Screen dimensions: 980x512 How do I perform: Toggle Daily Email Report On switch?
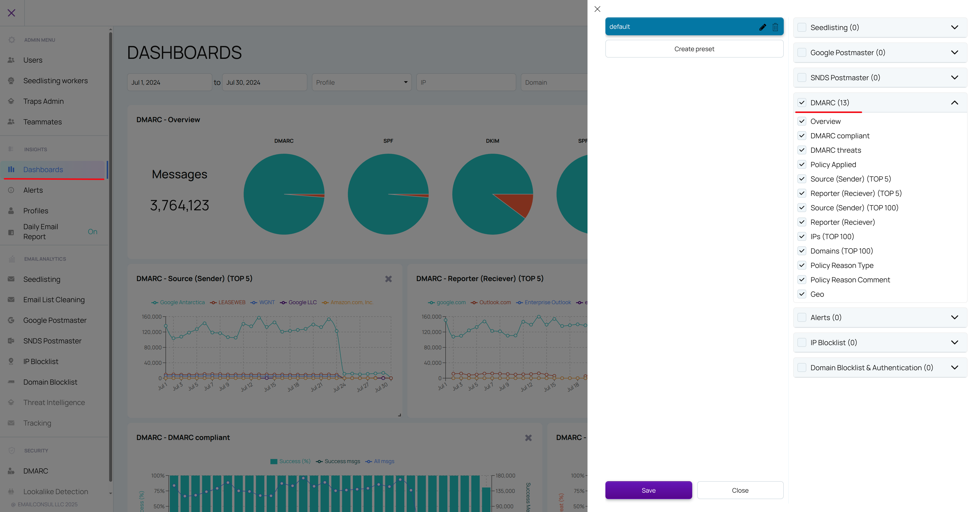[93, 232]
